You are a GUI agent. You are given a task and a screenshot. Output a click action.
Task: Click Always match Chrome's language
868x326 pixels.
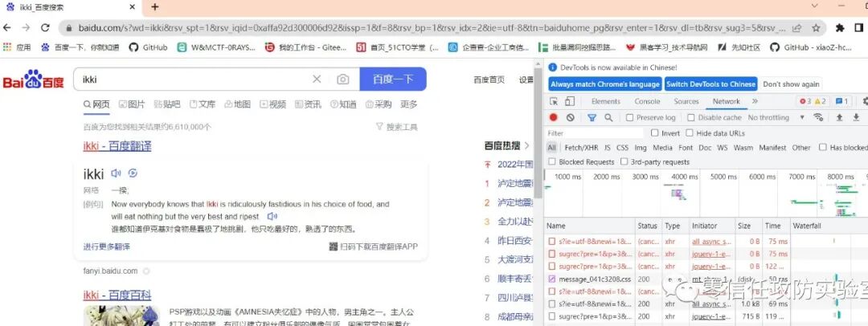coord(605,84)
